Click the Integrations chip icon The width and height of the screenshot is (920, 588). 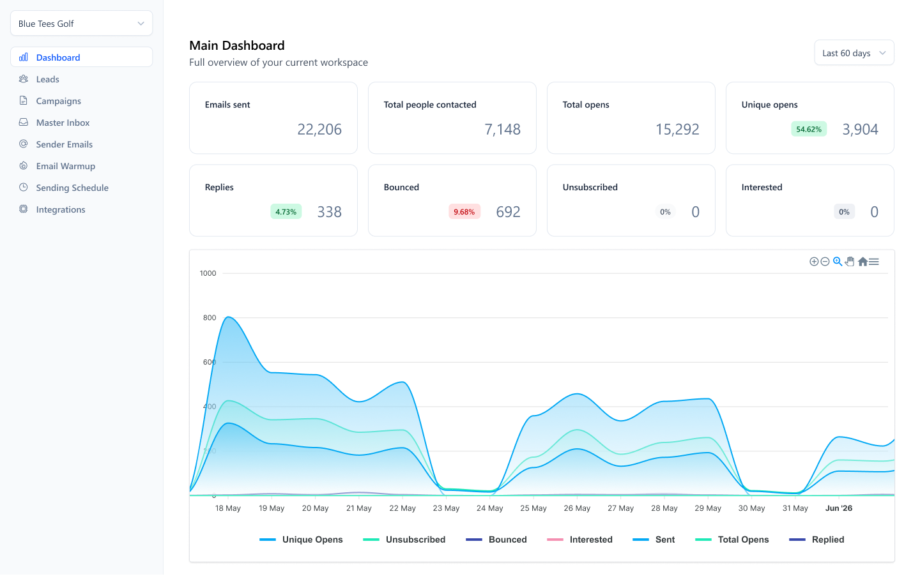coord(24,209)
